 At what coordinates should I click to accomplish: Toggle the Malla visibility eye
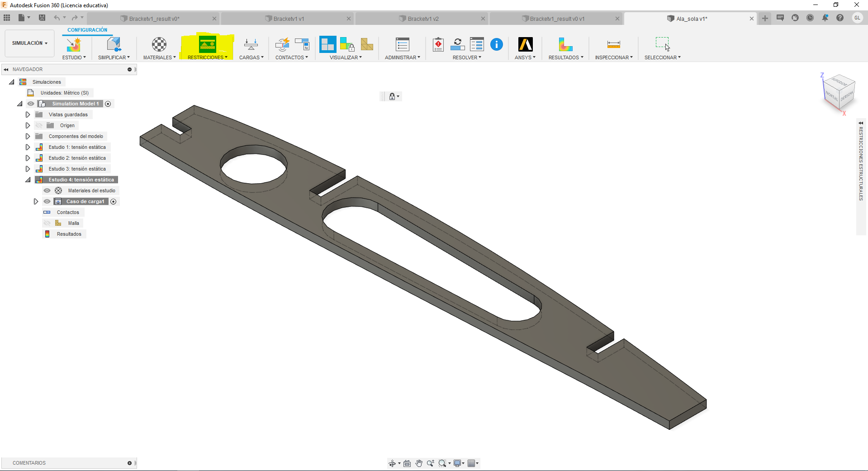(47, 223)
